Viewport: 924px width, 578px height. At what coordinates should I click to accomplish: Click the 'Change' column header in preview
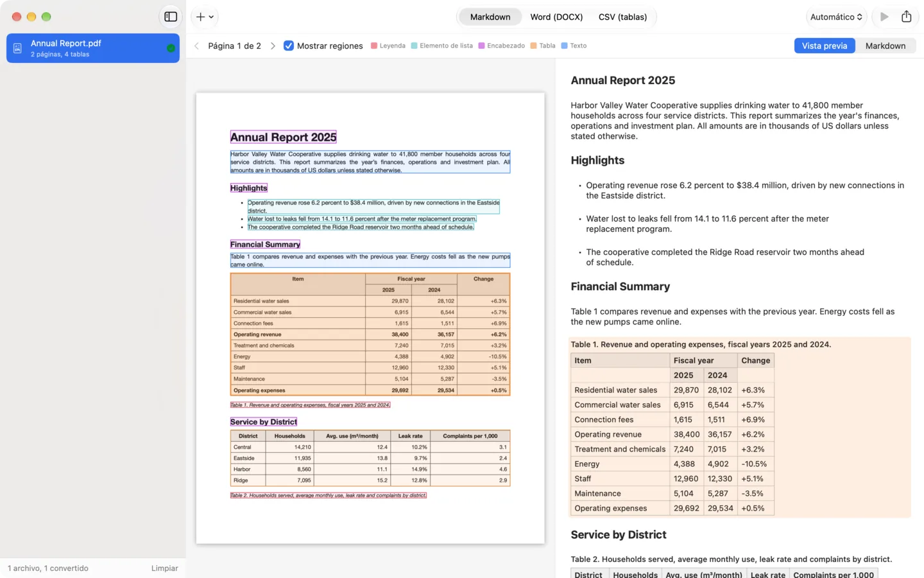tap(755, 360)
